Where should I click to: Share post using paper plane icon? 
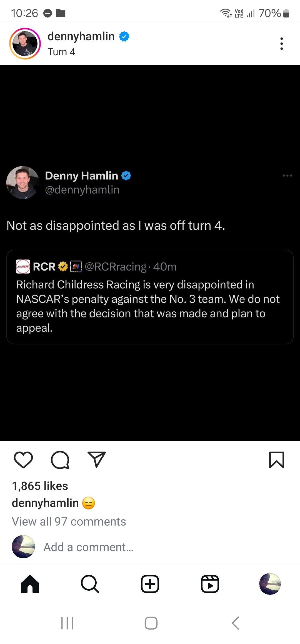pyautogui.click(x=97, y=459)
